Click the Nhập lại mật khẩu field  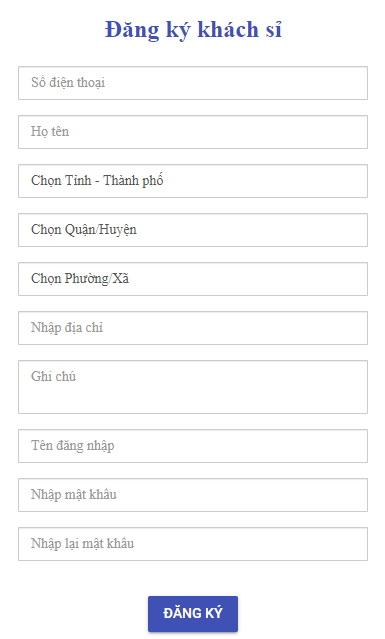[193, 544]
